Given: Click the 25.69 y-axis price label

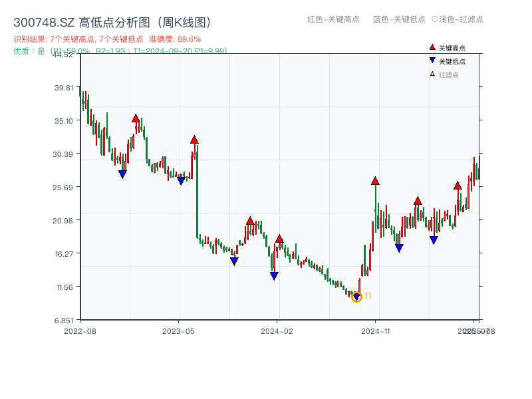Looking at the screenshot, I should 63,188.
